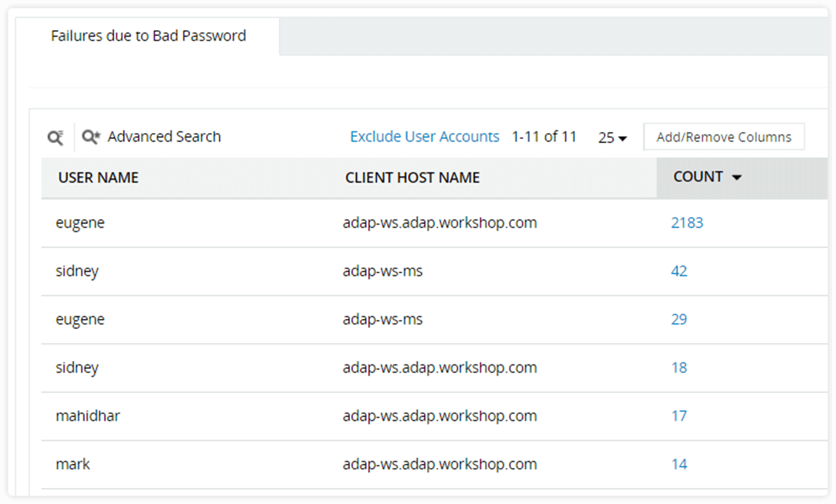Open Add/Remove Columns
The height and width of the screenshot is (504, 836).
pyautogui.click(x=724, y=137)
